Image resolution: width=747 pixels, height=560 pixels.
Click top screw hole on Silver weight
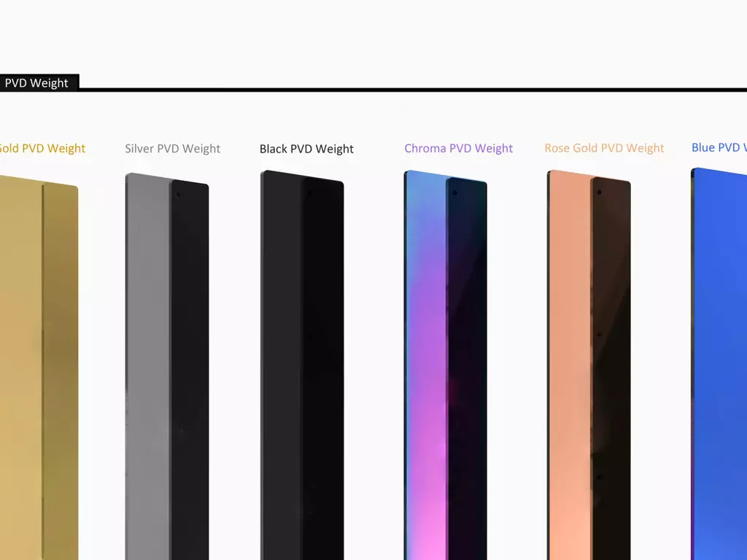coord(178,195)
